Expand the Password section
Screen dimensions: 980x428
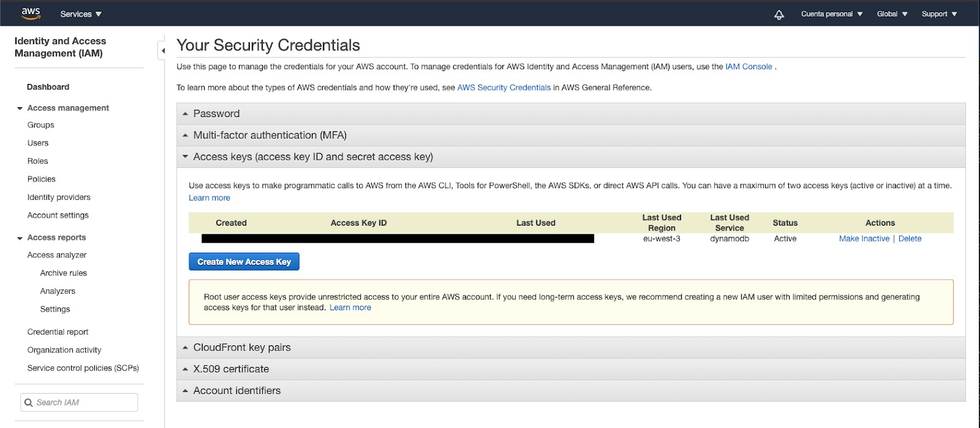click(571, 113)
